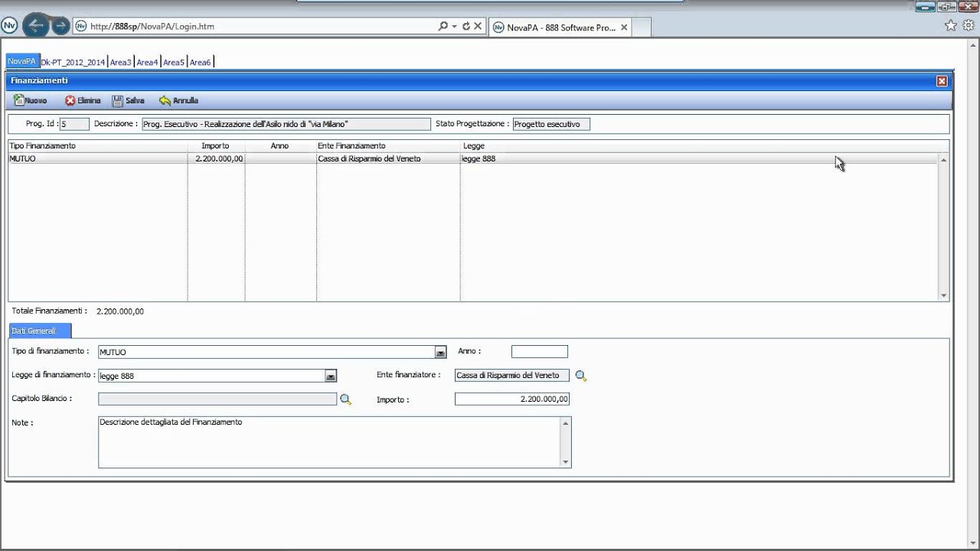Image resolution: width=980 pixels, height=551 pixels.
Task: Click the Prog. Id field
Action: pyautogui.click(x=74, y=124)
